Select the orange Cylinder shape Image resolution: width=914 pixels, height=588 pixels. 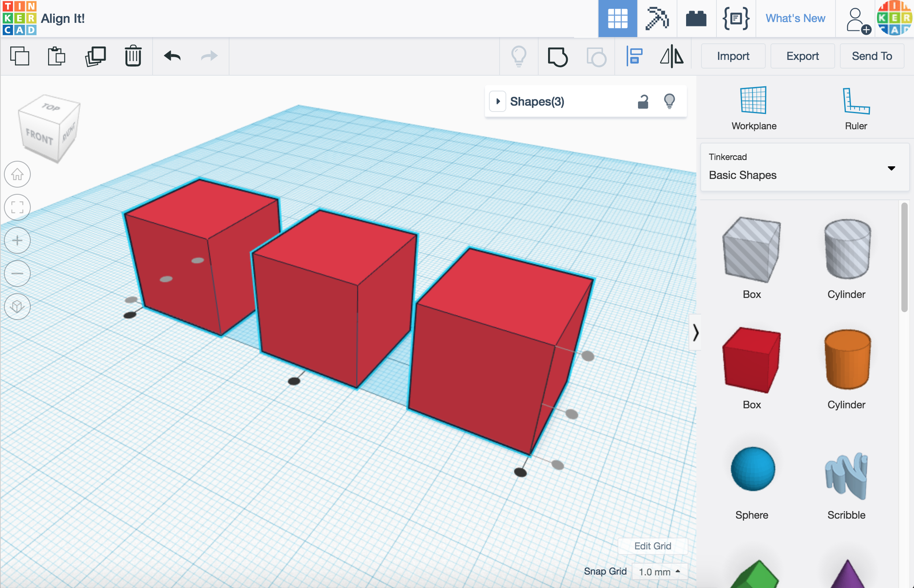tap(847, 359)
